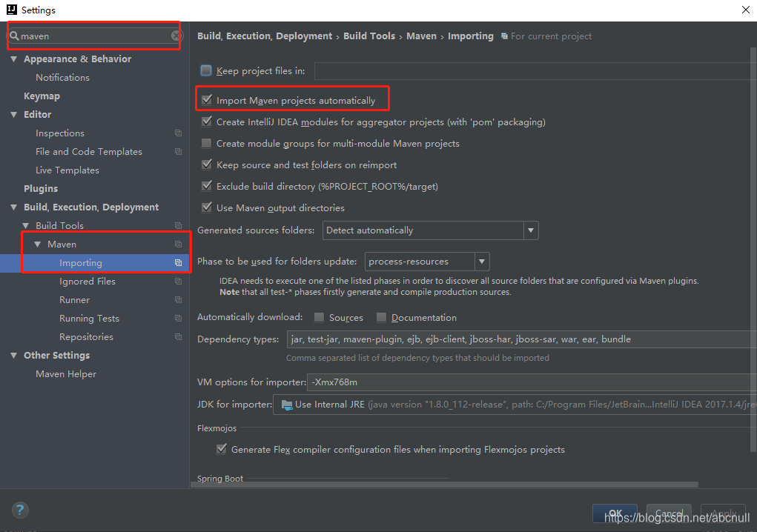Open File and Code Templates page

89,151
